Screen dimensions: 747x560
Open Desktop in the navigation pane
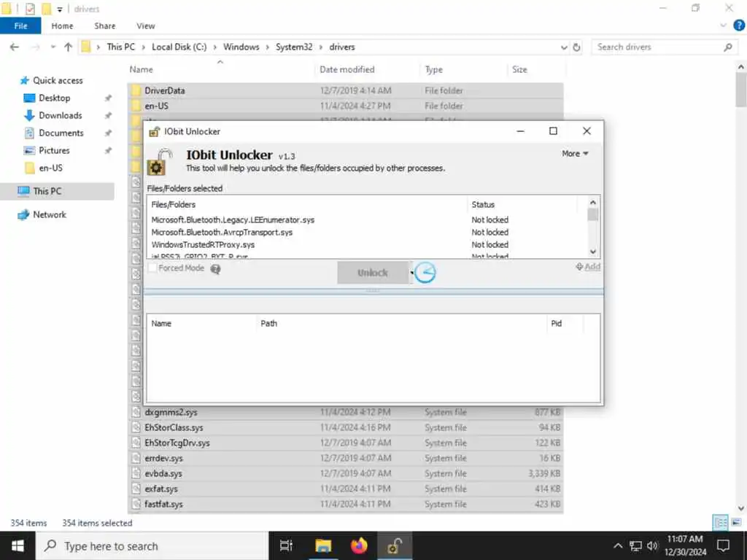54,98
